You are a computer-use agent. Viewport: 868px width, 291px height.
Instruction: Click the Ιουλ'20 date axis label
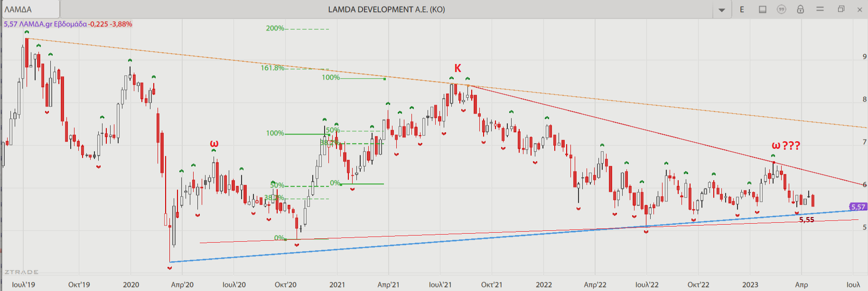pyautogui.click(x=234, y=285)
